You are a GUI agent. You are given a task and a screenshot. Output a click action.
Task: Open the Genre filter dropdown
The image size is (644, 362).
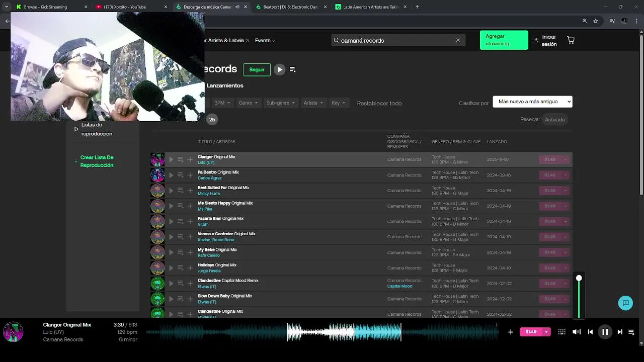pyautogui.click(x=248, y=103)
